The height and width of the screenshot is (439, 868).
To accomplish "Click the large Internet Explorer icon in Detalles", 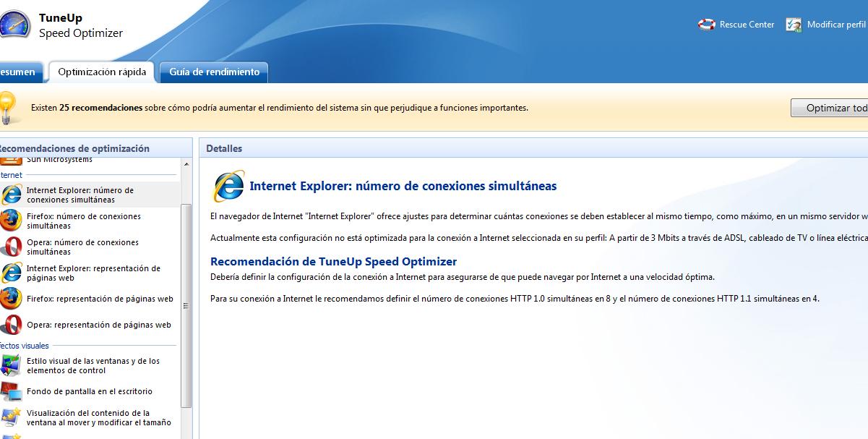I will (228, 186).
